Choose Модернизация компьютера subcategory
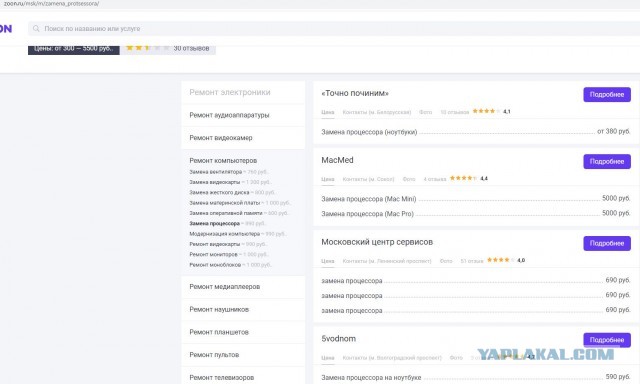The image size is (640, 384). coord(224,234)
